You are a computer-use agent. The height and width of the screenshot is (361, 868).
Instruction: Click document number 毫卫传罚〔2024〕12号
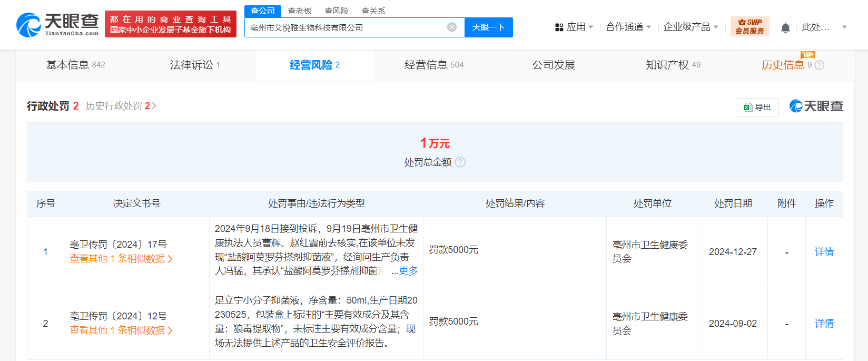(119, 316)
